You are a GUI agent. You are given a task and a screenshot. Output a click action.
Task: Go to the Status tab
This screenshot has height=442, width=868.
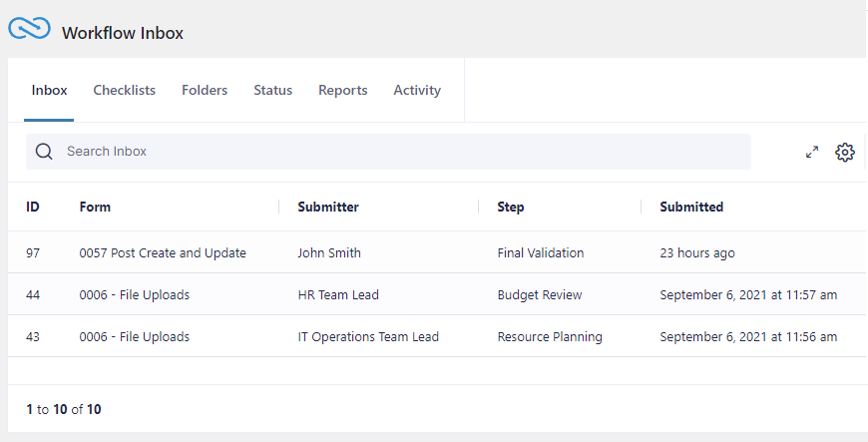(272, 90)
